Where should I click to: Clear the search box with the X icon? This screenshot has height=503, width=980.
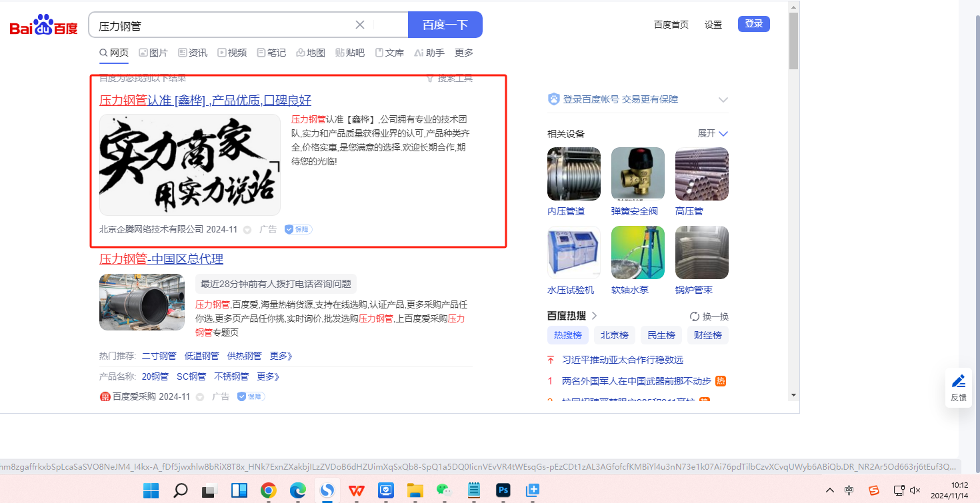pos(360,25)
